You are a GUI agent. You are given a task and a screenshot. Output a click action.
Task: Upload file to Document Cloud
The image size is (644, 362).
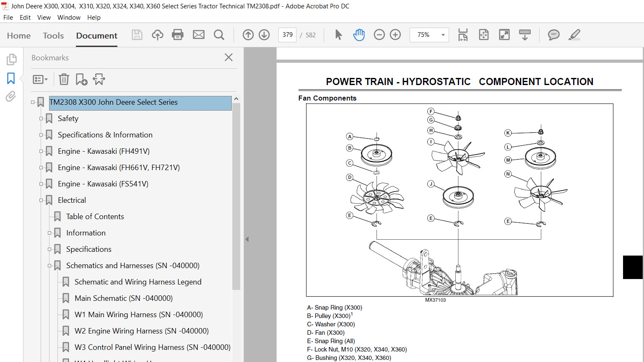[x=158, y=35]
